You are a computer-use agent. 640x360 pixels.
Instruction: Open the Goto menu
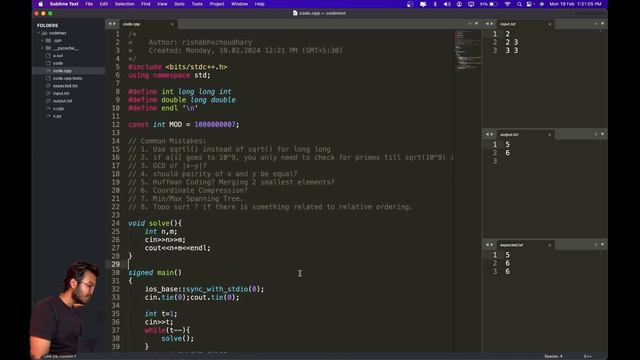pos(179,4)
